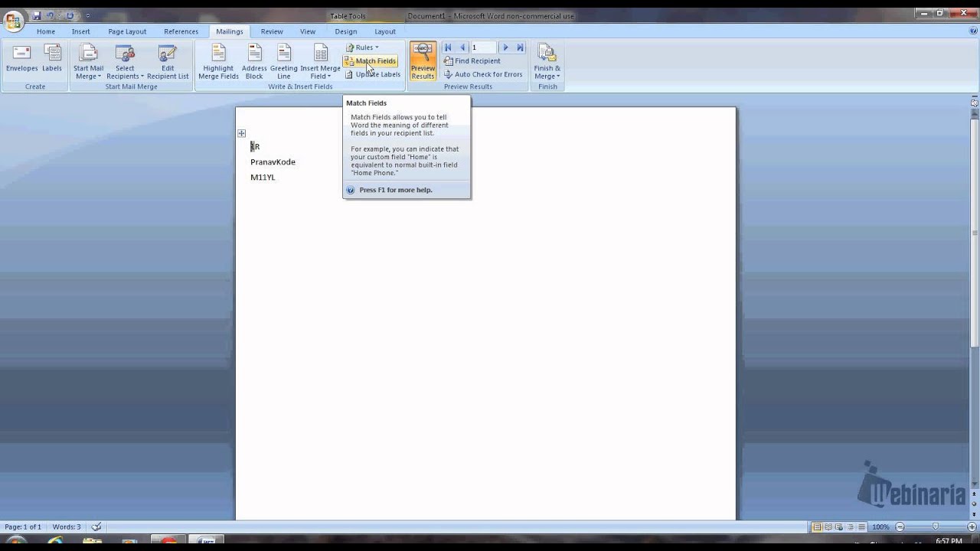Select the Mailings ribbon tab
Viewport: 980px width, 551px height.
(x=230, y=31)
